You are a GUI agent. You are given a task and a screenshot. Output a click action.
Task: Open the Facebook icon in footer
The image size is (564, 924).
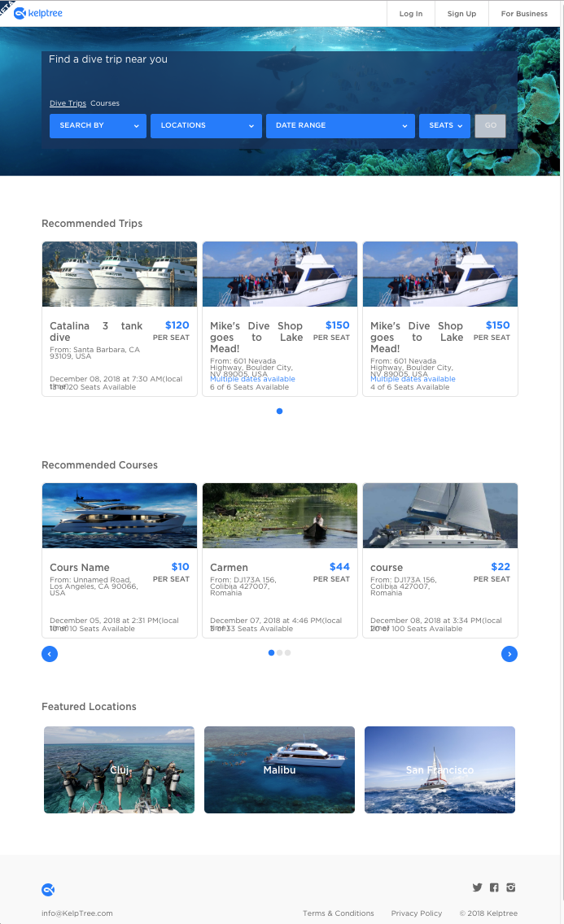(x=494, y=887)
